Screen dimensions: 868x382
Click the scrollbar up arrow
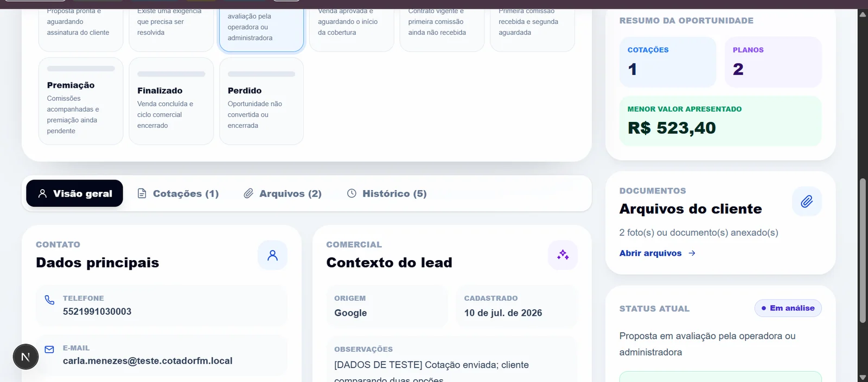[x=863, y=14]
